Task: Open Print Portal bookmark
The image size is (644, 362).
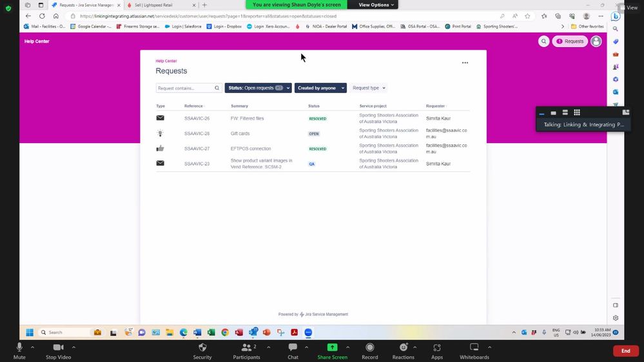Action: 458,26
